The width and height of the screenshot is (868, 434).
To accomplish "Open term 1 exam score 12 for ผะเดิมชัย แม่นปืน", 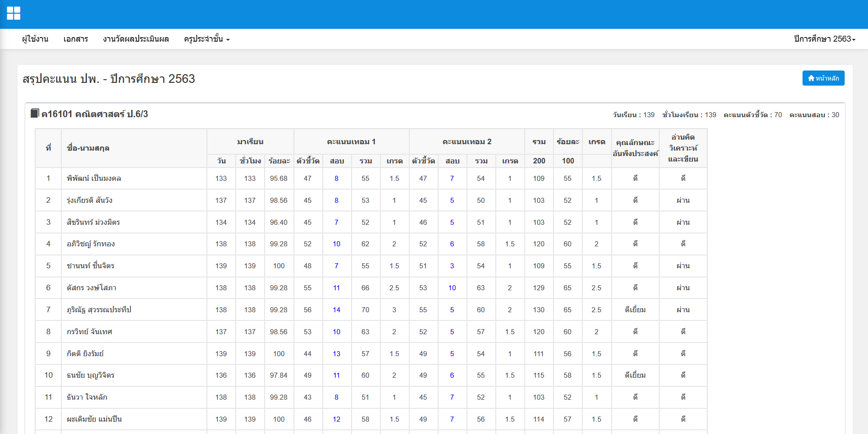I will pyautogui.click(x=336, y=419).
